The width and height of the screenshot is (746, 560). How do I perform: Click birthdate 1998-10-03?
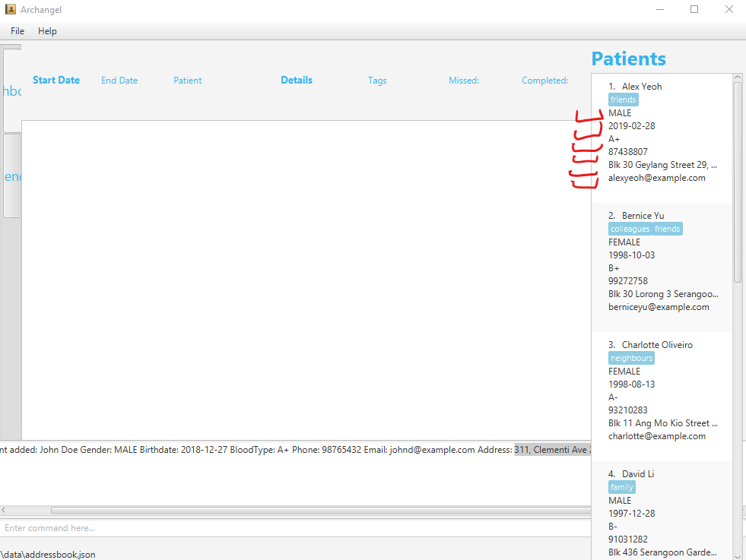point(632,255)
